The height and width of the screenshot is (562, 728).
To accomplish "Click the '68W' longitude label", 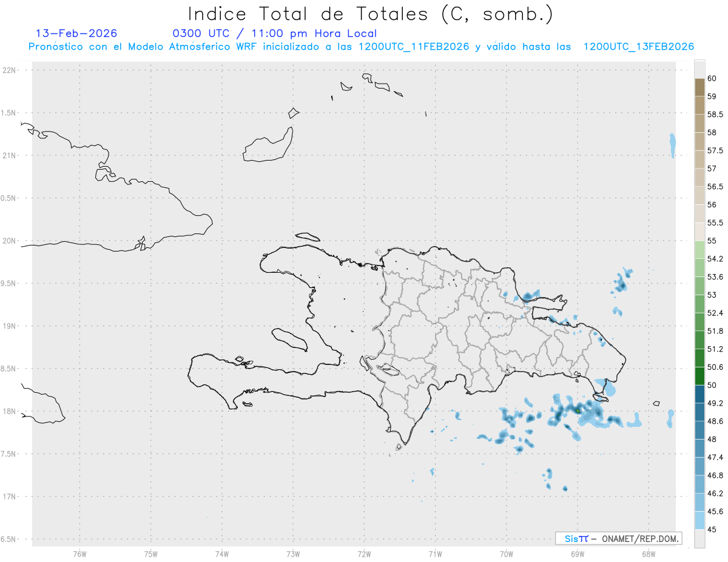I will click(x=649, y=554).
